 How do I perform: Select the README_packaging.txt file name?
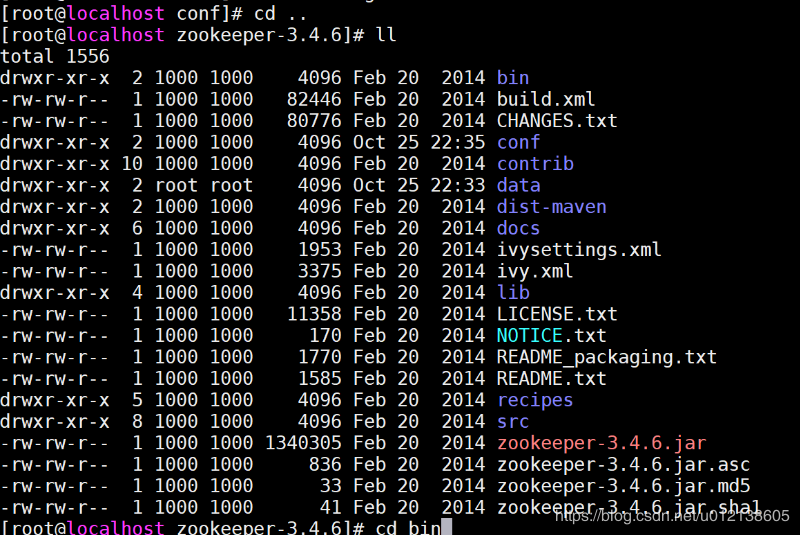pos(606,357)
